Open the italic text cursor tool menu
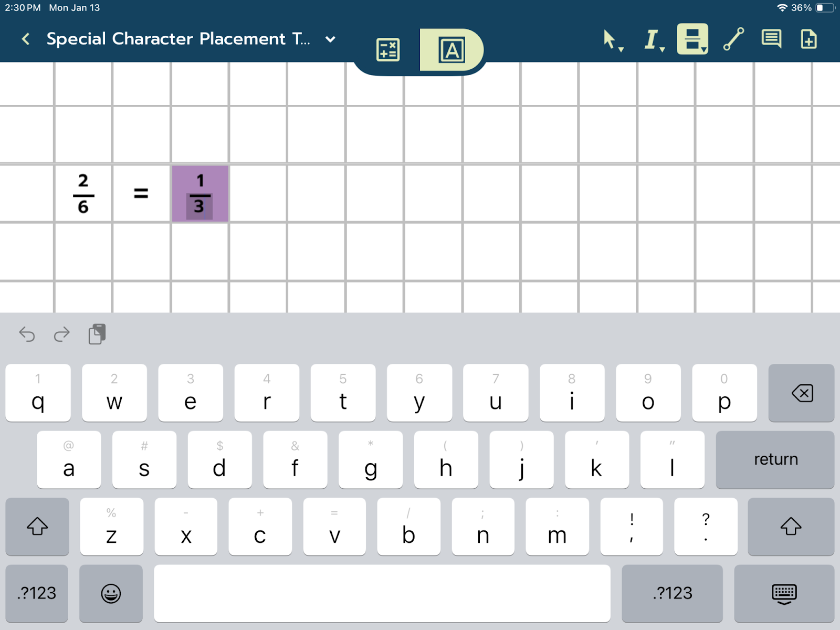 pyautogui.click(x=653, y=40)
